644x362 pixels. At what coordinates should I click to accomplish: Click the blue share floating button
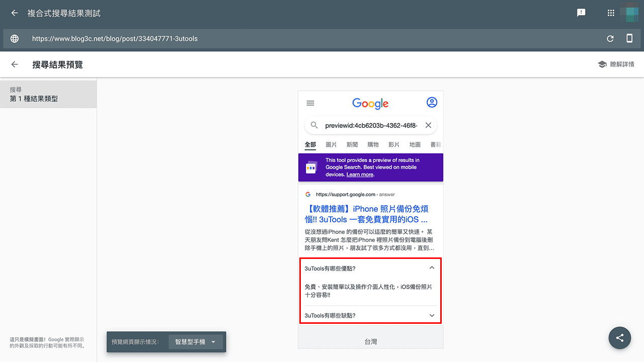(x=619, y=338)
